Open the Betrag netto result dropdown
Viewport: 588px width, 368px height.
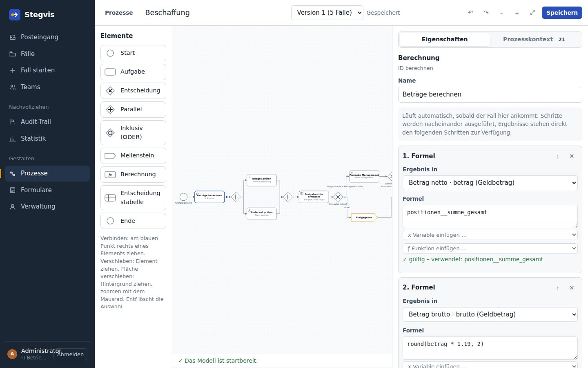[490, 183]
